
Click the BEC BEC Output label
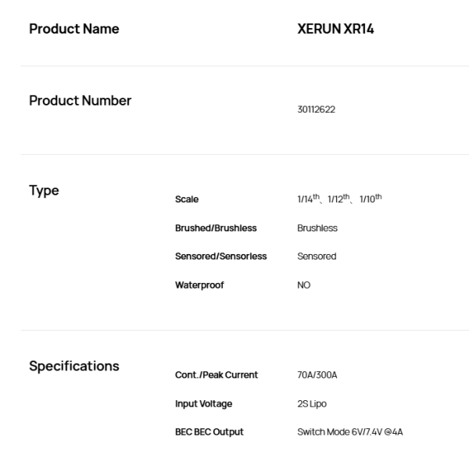coord(209,432)
